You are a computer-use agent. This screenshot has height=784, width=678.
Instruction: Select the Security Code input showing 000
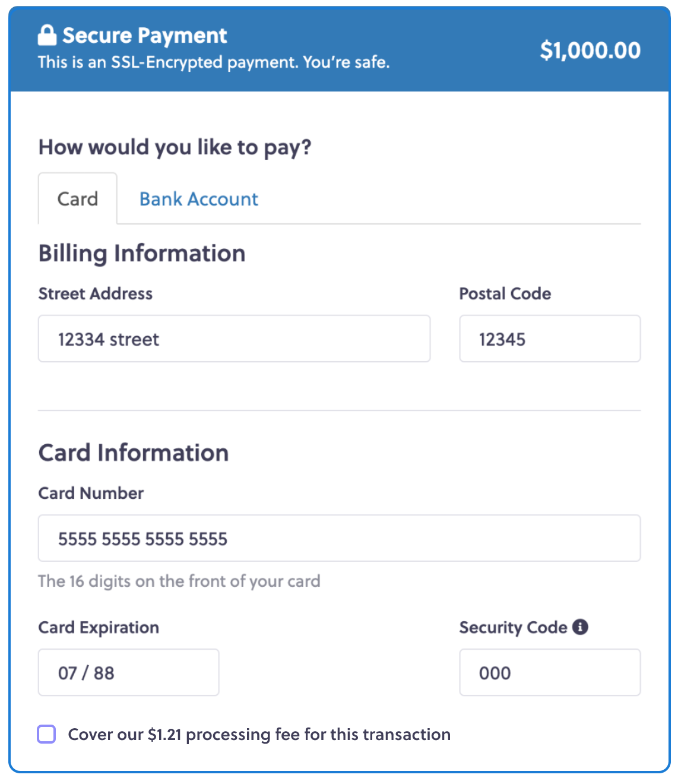pyautogui.click(x=549, y=672)
